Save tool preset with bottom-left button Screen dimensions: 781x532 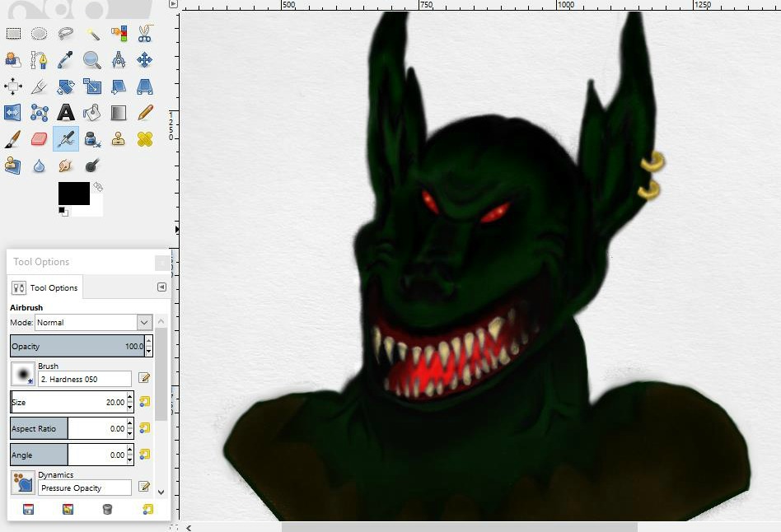tap(28, 510)
